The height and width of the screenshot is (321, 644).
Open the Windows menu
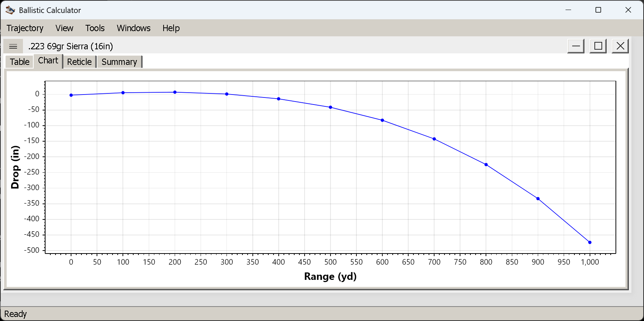click(134, 28)
